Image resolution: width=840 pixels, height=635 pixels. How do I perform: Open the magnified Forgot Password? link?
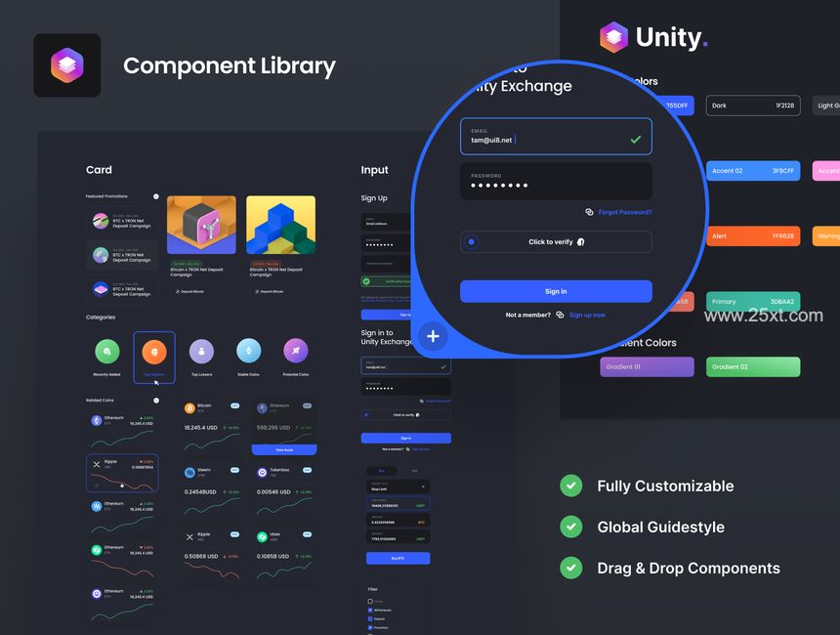625,212
